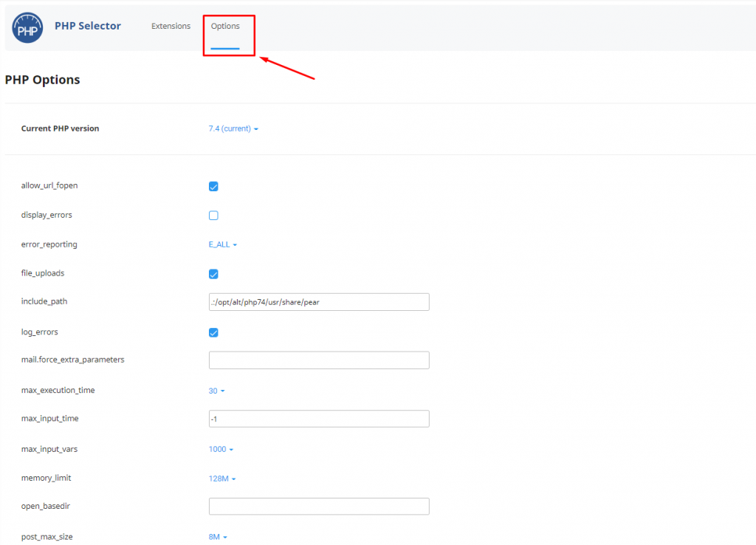Image resolution: width=756 pixels, height=545 pixels.
Task: Click inside the open_basedir input box
Action: pyautogui.click(x=319, y=506)
